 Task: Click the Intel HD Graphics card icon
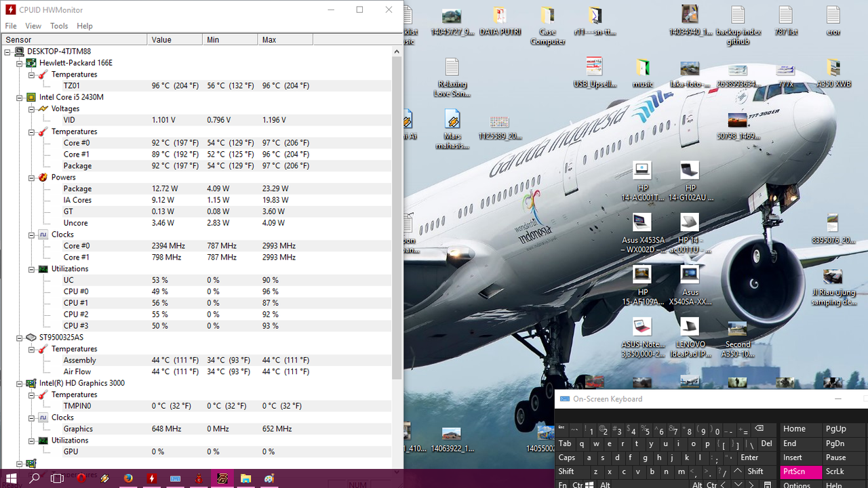[31, 383]
